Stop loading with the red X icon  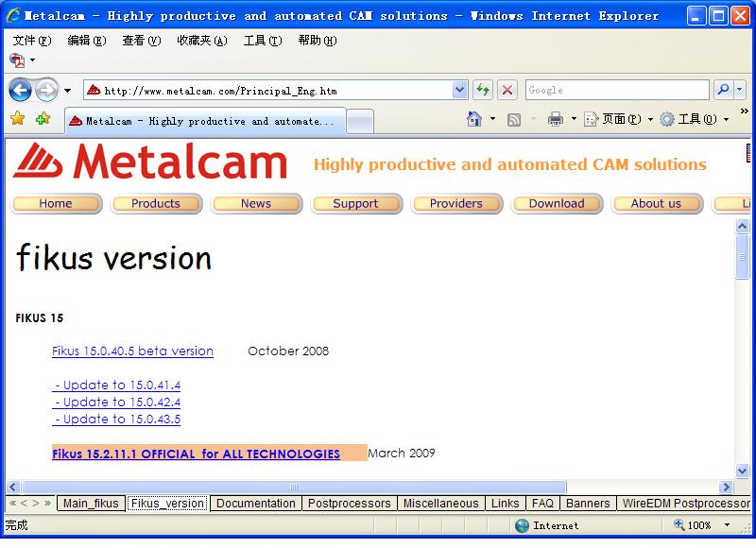(x=507, y=90)
